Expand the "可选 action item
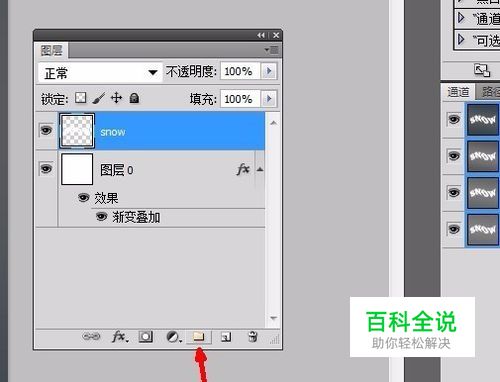This screenshot has height=382, width=500. point(461,39)
